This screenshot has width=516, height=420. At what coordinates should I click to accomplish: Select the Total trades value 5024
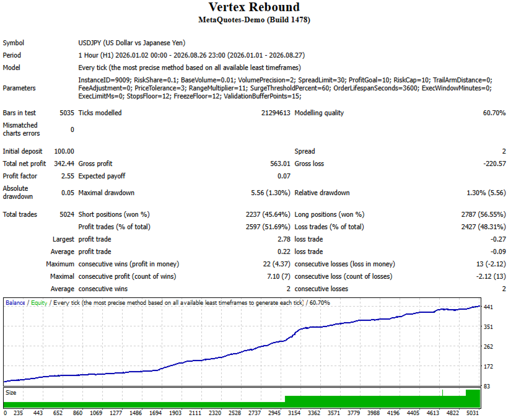click(x=67, y=214)
